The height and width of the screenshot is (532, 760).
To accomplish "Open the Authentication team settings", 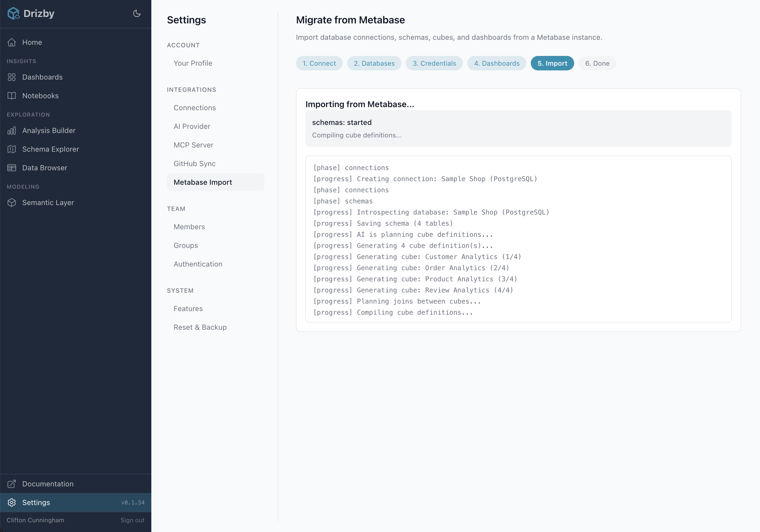I will click(x=198, y=264).
